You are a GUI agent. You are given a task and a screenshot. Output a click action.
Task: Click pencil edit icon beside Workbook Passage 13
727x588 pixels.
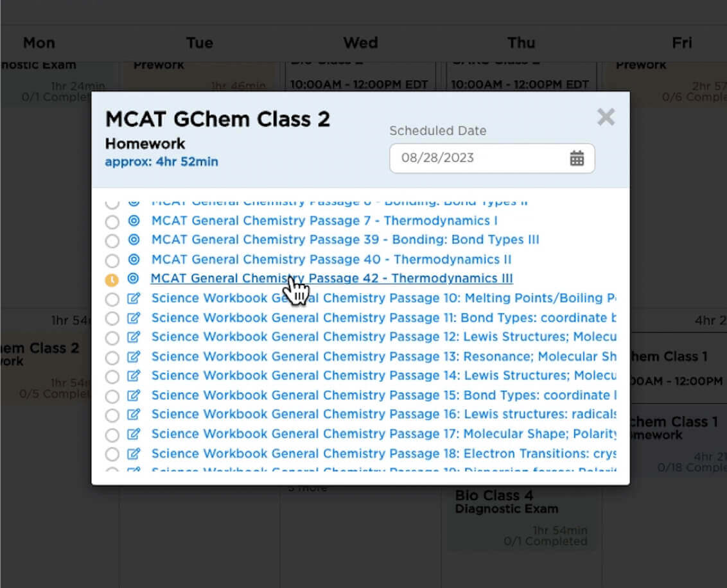point(134,357)
